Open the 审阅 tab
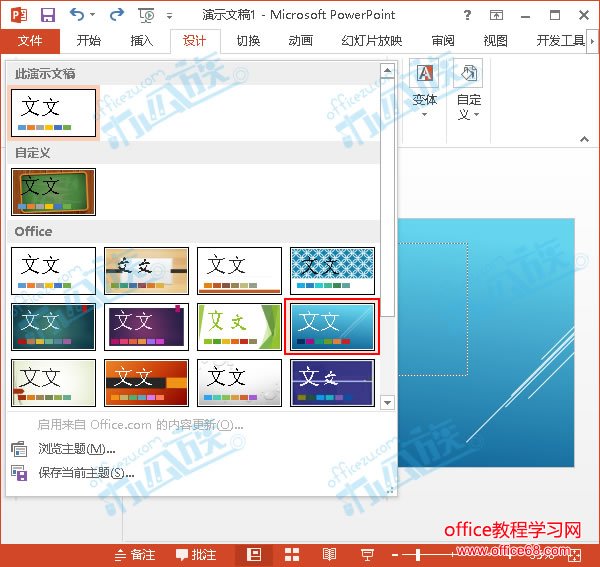 tap(443, 41)
